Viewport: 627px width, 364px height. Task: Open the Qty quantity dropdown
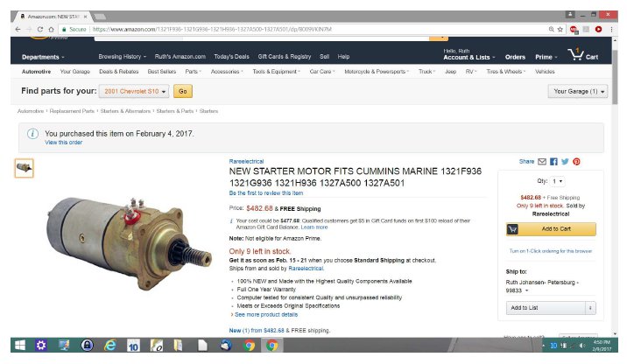tap(557, 181)
